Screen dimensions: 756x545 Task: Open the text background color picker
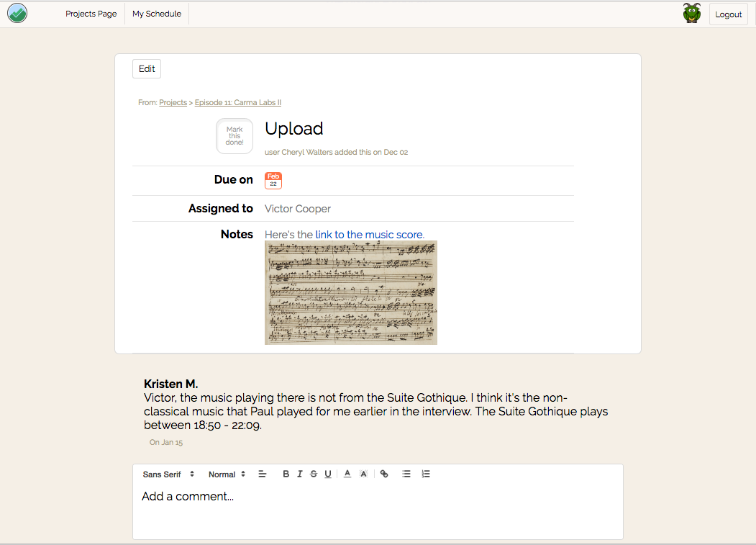[x=363, y=474]
